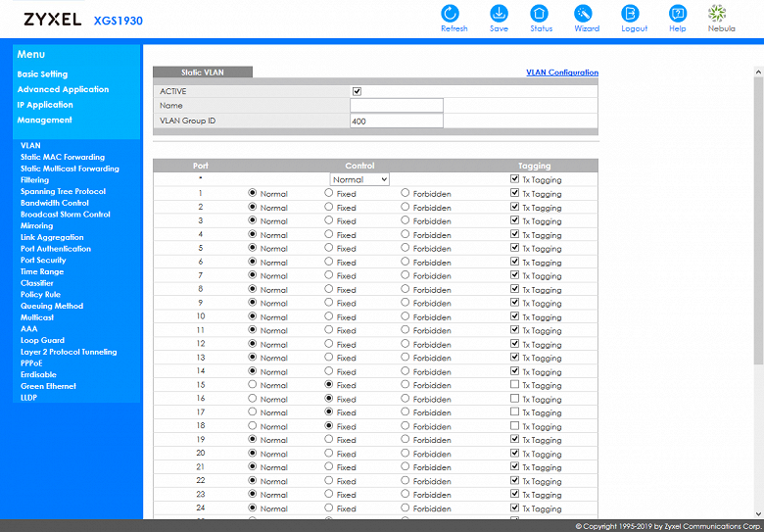Launch the Wizard icon
The image size is (764, 532).
[x=583, y=13]
